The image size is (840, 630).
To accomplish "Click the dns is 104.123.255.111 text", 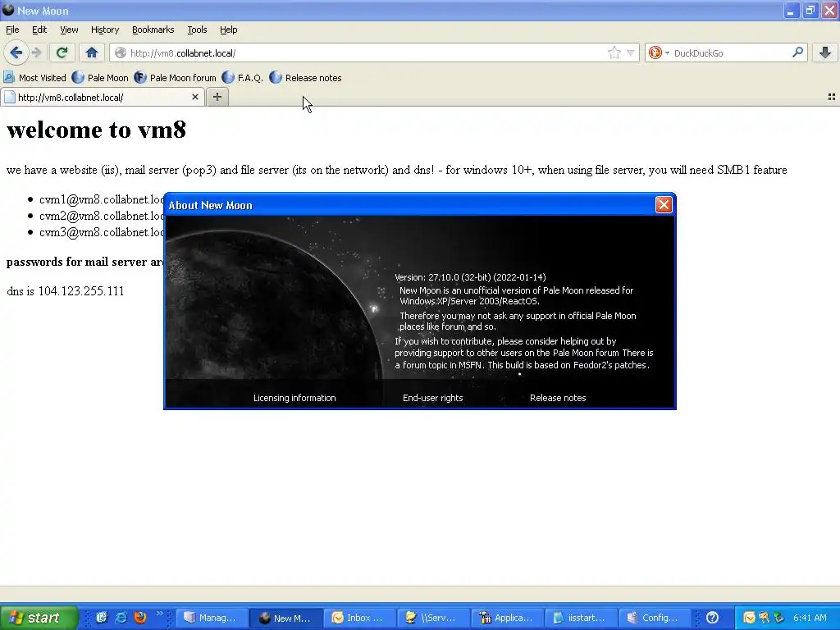I will (66, 291).
